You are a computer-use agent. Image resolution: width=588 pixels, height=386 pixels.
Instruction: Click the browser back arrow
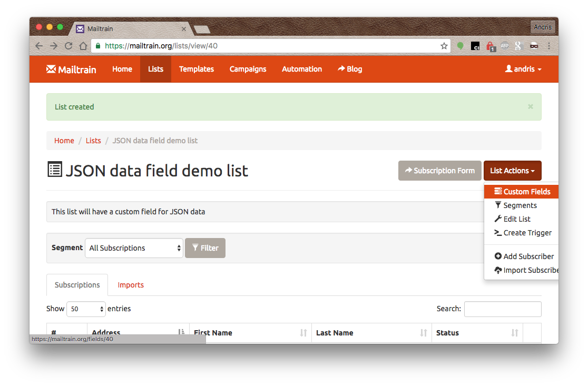pyautogui.click(x=39, y=46)
